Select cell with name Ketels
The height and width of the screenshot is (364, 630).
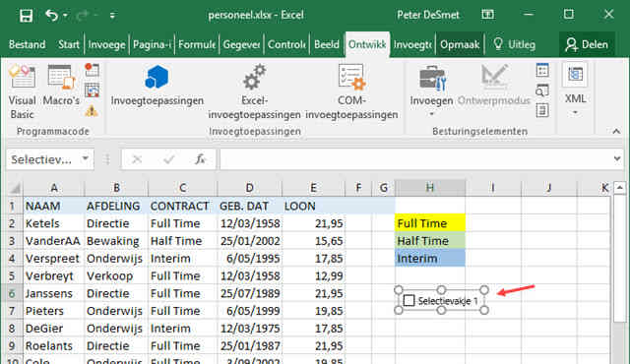(54, 223)
